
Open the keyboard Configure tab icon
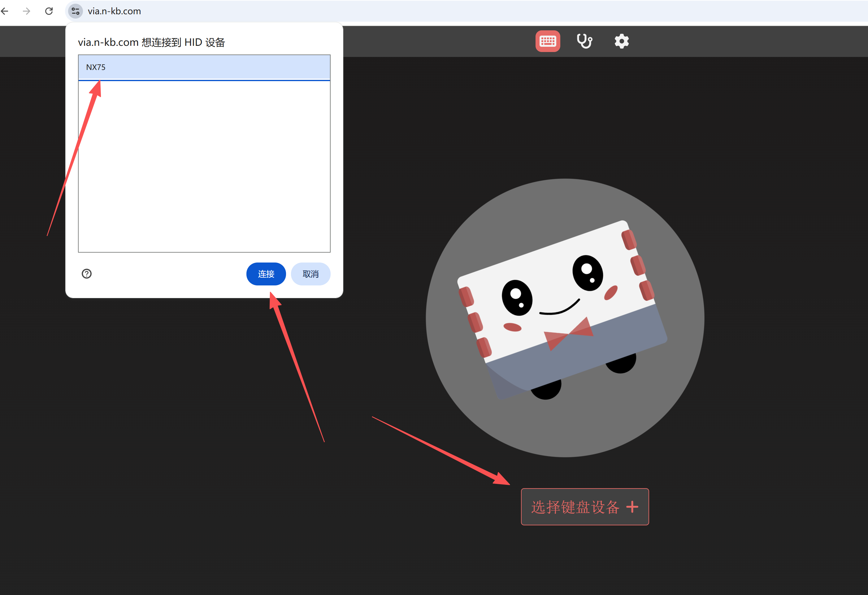tap(548, 41)
